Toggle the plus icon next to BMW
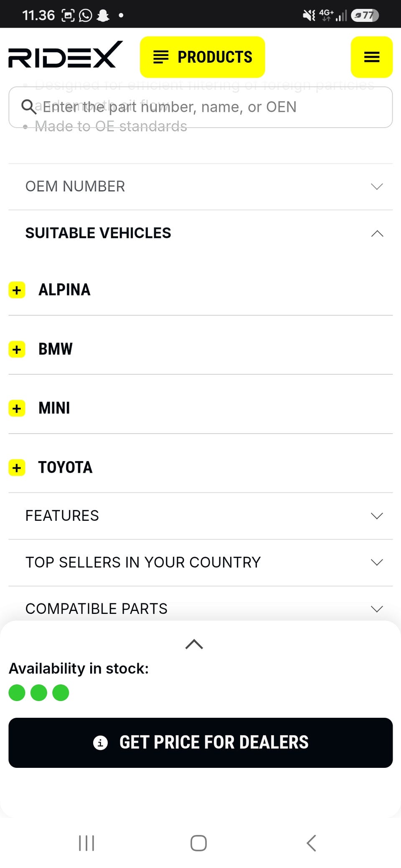The width and height of the screenshot is (401, 868). pyautogui.click(x=17, y=349)
